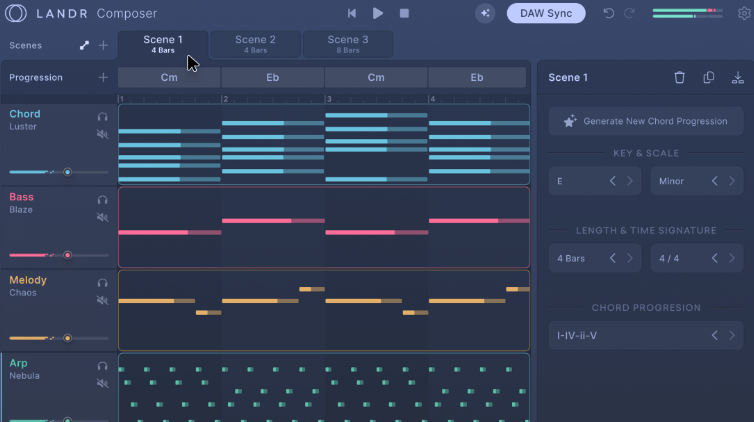
Task: Mute the Arp track
Action: click(x=102, y=384)
